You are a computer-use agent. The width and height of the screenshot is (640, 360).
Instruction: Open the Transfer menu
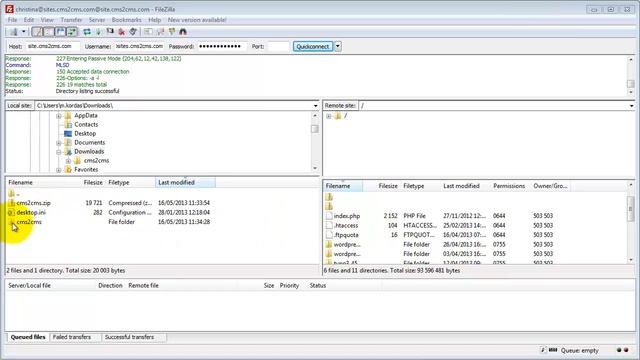pyautogui.click(x=71, y=20)
